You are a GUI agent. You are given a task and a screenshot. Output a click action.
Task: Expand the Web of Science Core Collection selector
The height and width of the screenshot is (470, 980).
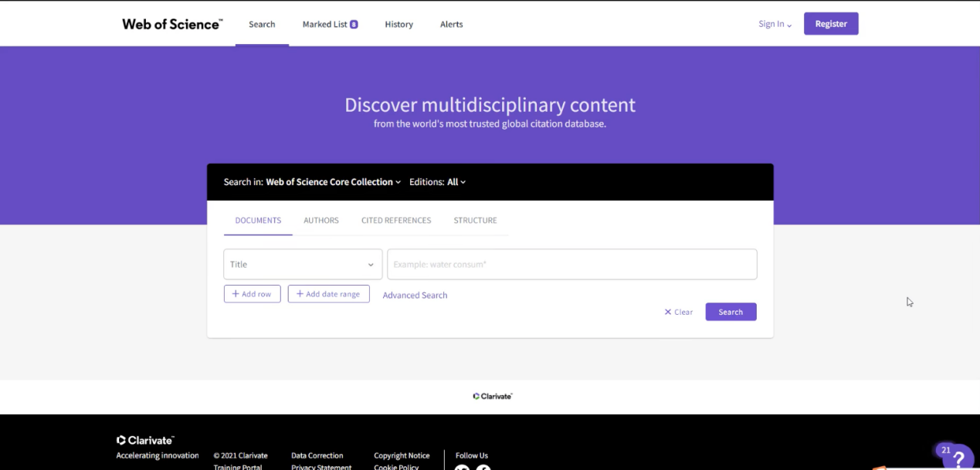click(334, 182)
